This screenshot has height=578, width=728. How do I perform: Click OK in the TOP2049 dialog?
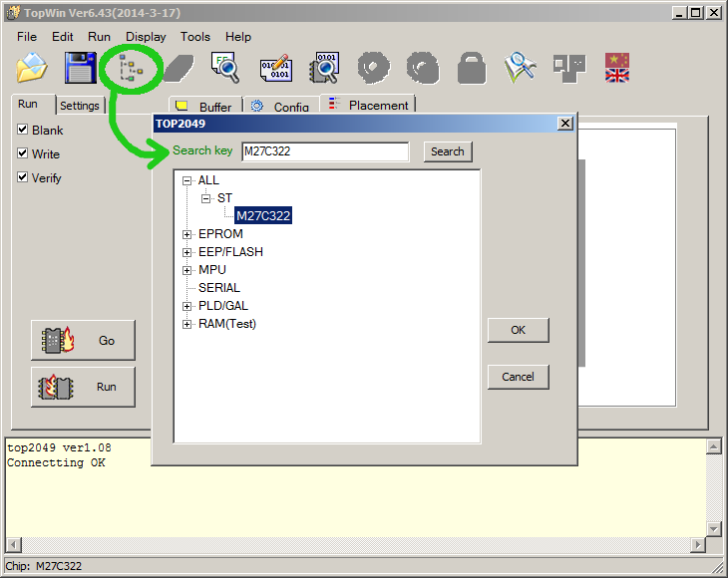point(518,330)
